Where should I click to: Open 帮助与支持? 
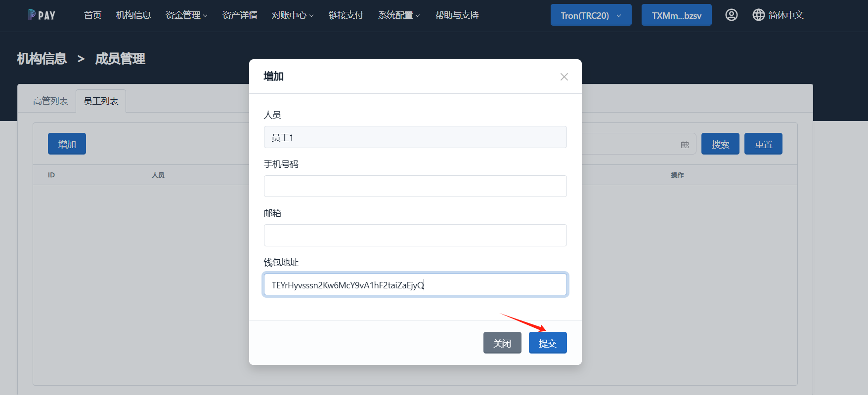[x=457, y=15]
